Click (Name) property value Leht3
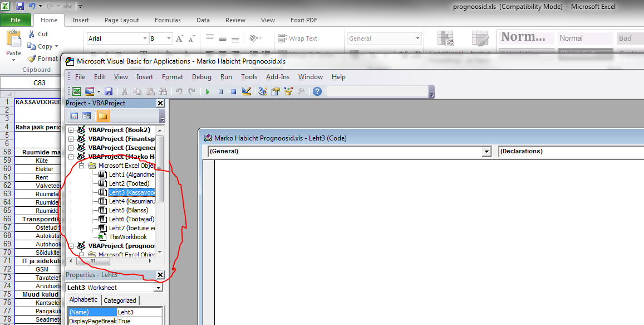Image resolution: width=644 pixels, height=325 pixels. 140,312
